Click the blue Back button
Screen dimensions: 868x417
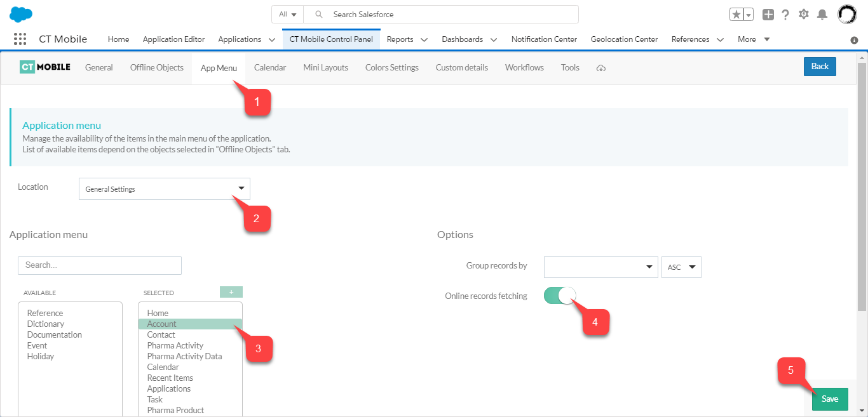pos(820,67)
